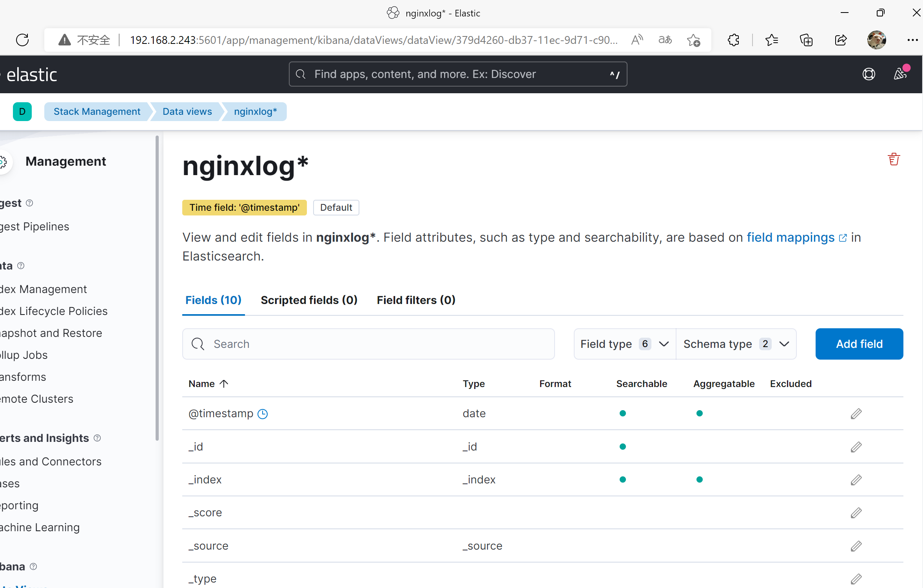The height and width of the screenshot is (588, 923).
Task: Expand the Field type filter dropdown
Action: click(x=624, y=344)
